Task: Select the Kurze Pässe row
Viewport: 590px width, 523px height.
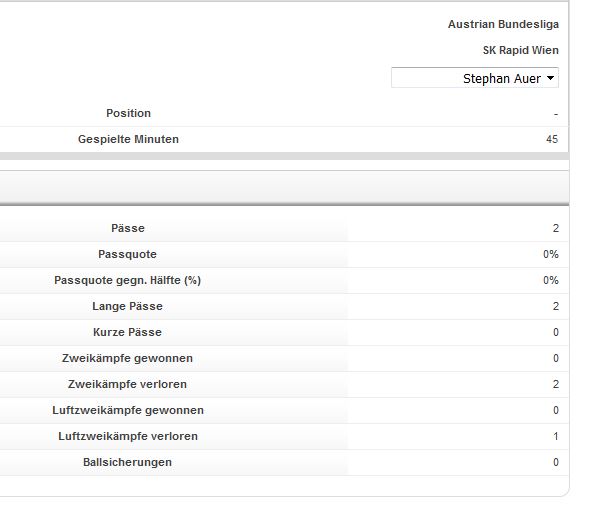Action: (x=284, y=332)
